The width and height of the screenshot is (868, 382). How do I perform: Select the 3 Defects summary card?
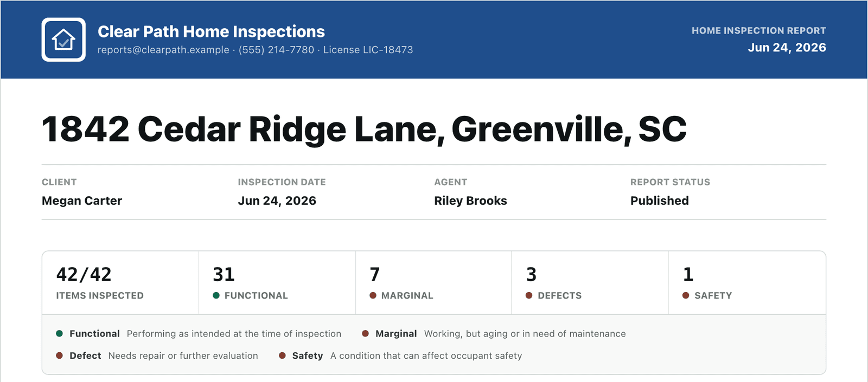pos(590,283)
